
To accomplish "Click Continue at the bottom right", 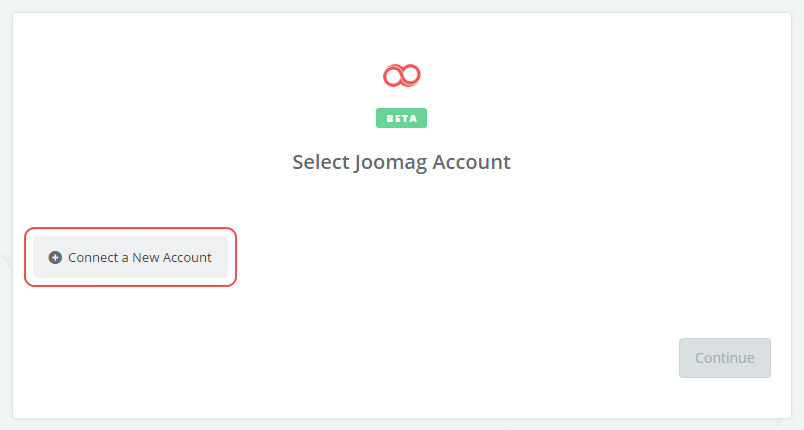I will tap(724, 358).
